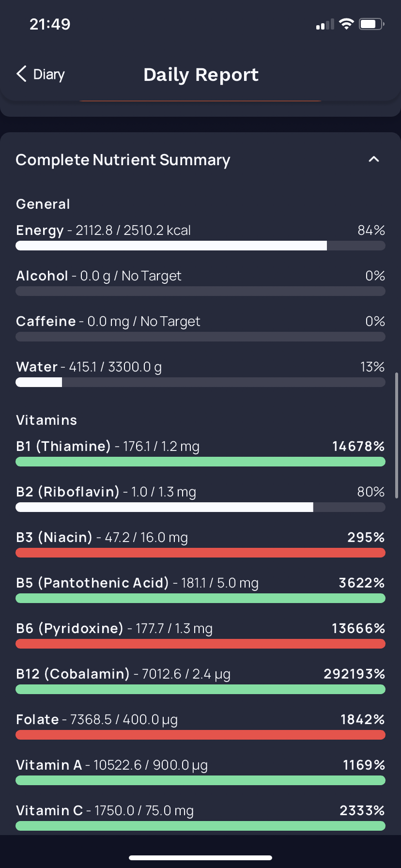Viewport: 401px width, 868px height.
Task: Select the B3 (Niacin) row
Action: point(200,543)
